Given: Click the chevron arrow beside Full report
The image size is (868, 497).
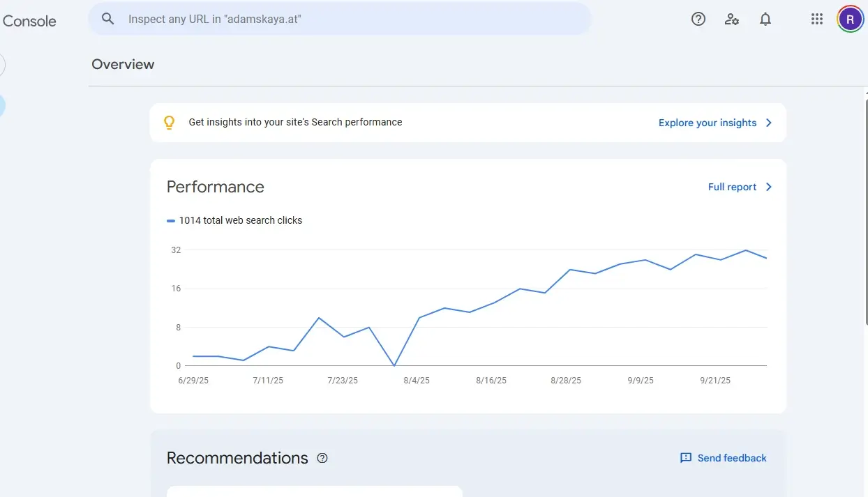Looking at the screenshot, I should [769, 187].
